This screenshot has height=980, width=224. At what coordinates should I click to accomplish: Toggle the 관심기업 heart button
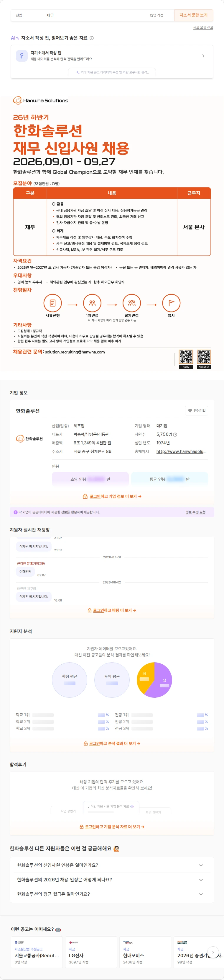tap(197, 410)
